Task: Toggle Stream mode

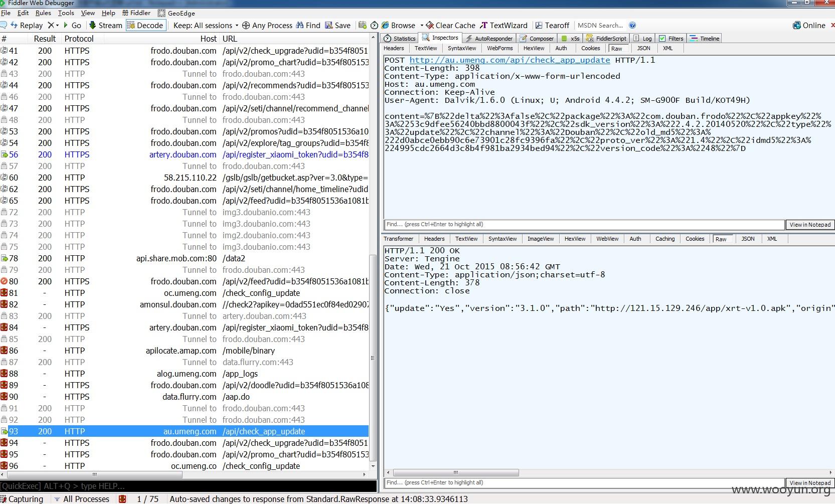Action: (x=105, y=25)
